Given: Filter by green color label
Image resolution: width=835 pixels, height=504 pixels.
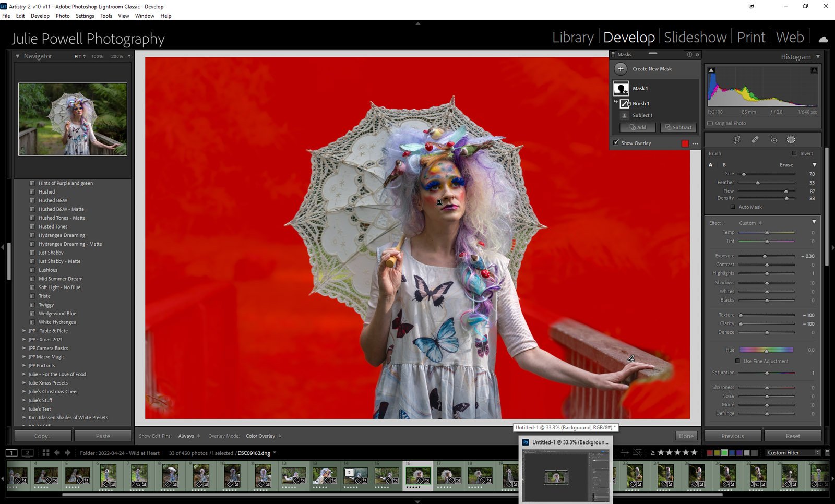Looking at the screenshot, I should point(724,452).
